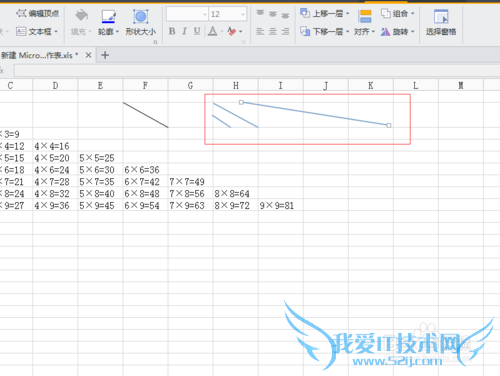Apply font color with the A icon
The width and height of the screenshot is (500, 376).
click(x=212, y=31)
